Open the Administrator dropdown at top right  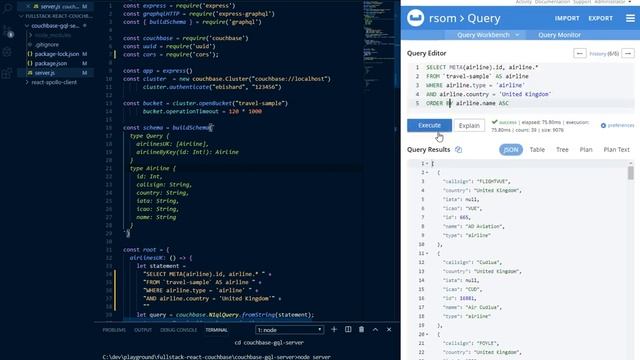point(612,2)
